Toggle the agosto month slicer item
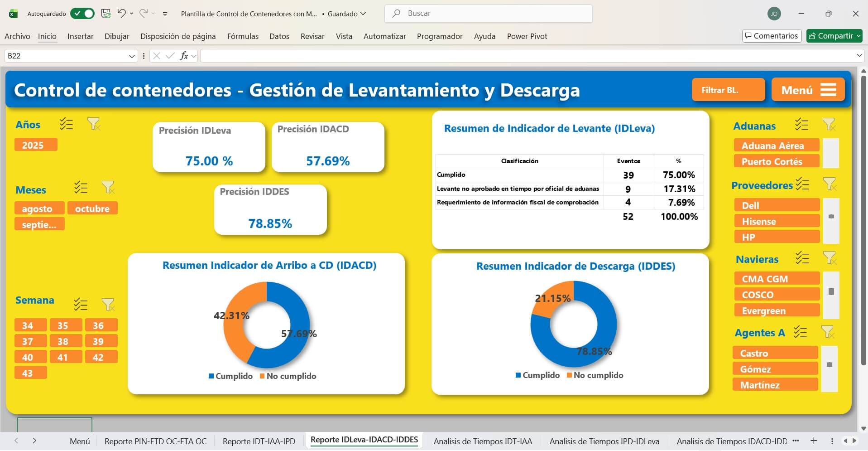 39,209
